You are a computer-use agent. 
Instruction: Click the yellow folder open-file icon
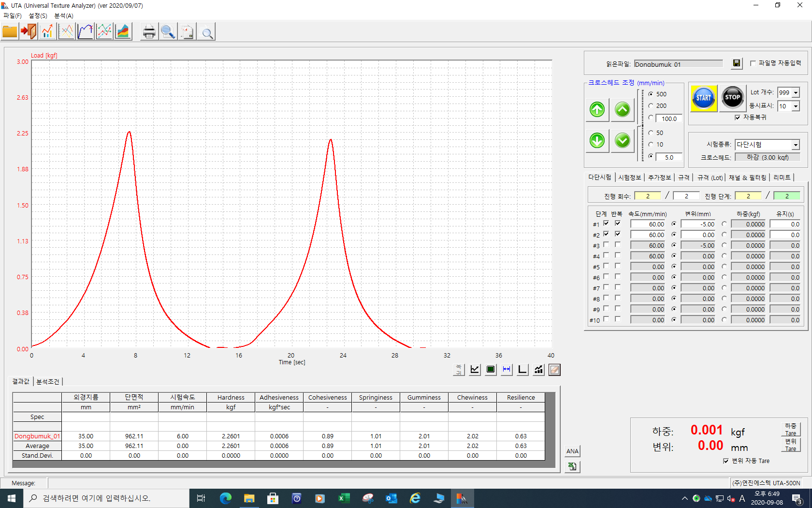pyautogui.click(x=10, y=32)
